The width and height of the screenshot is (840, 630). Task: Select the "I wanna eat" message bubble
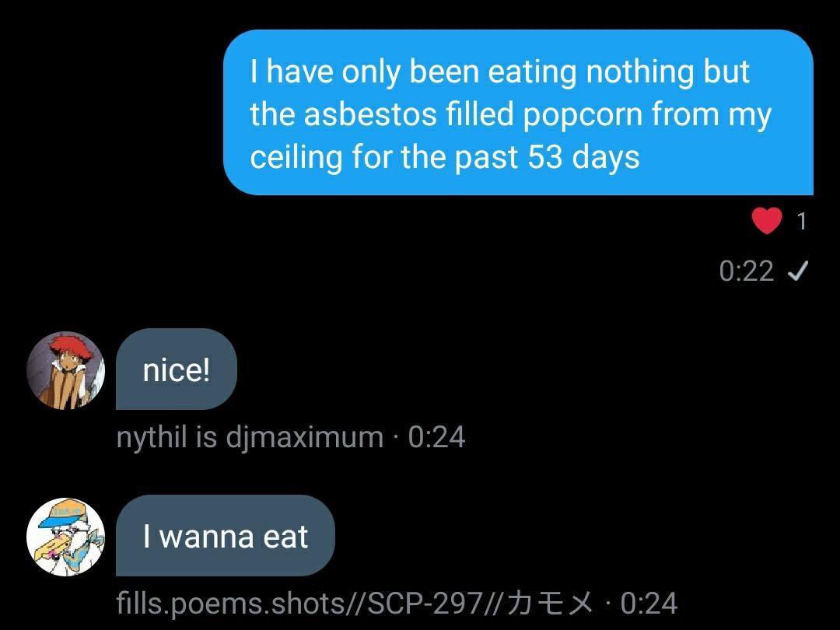click(225, 536)
